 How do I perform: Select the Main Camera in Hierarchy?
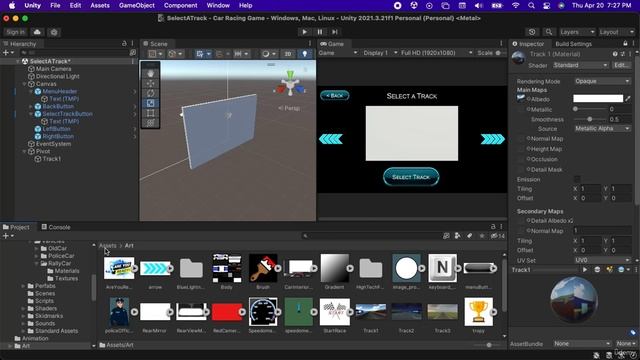coord(53,69)
